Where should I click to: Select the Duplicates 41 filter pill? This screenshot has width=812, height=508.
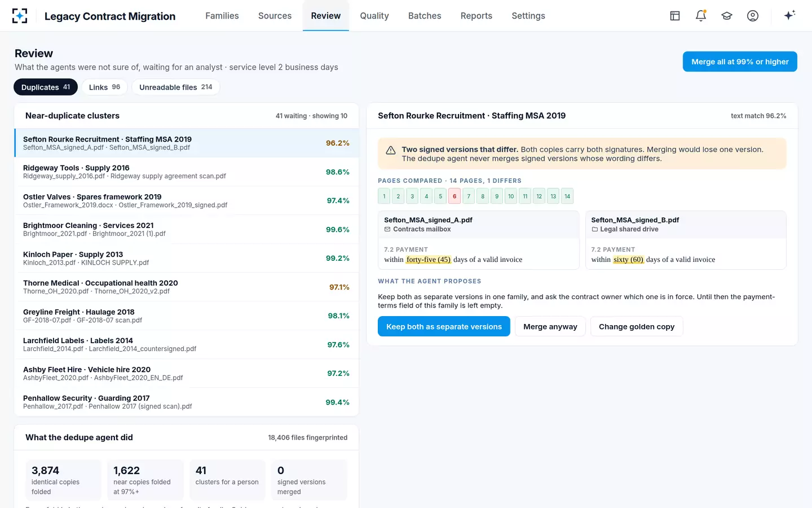click(46, 87)
